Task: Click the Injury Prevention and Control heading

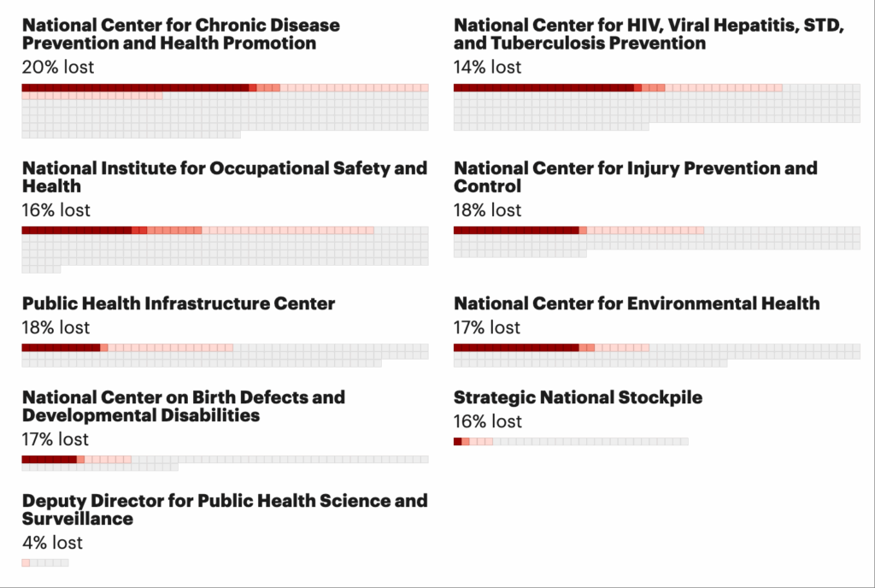Action: coord(635,177)
